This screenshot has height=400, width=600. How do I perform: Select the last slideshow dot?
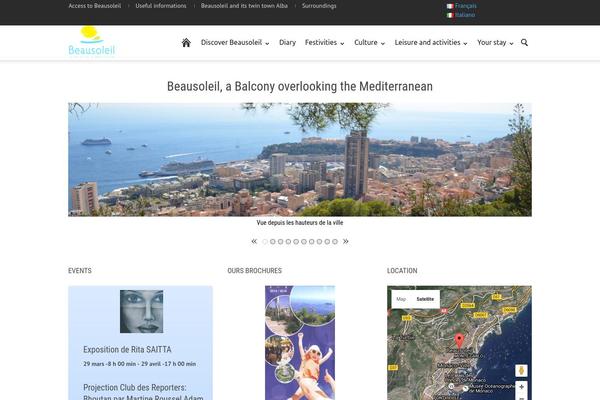coord(335,242)
